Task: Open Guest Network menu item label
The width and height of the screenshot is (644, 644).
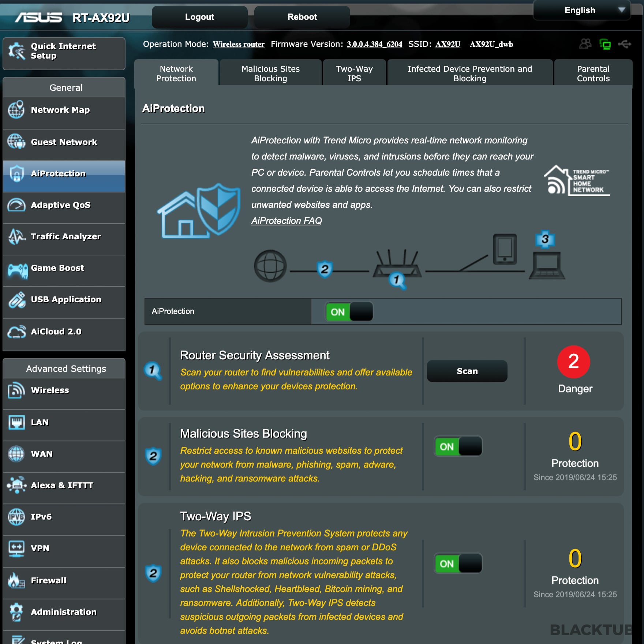Action: coord(64,142)
